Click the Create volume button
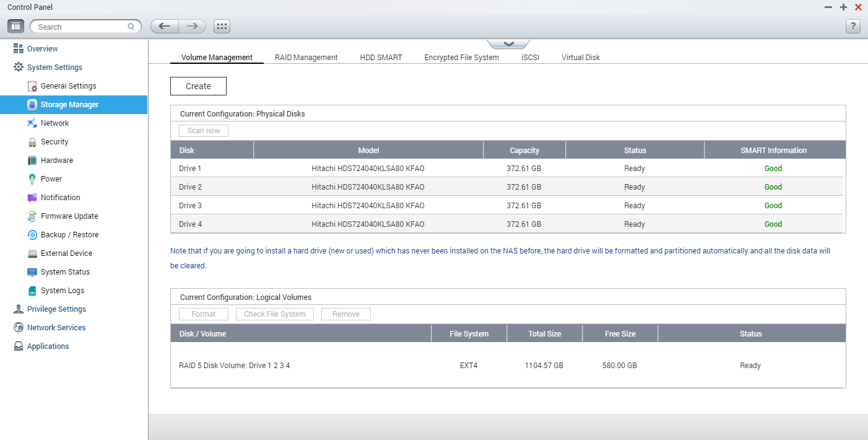 point(198,86)
